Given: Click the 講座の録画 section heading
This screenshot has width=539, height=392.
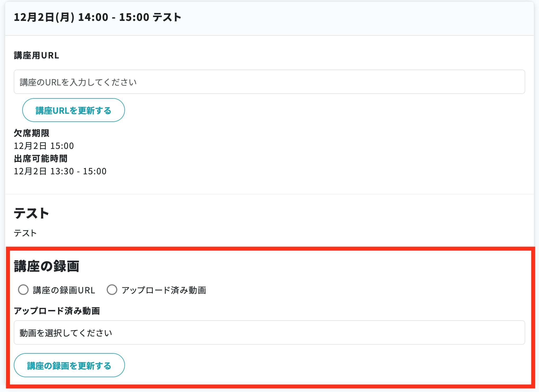Looking at the screenshot, I should click(x=47, y=266).
